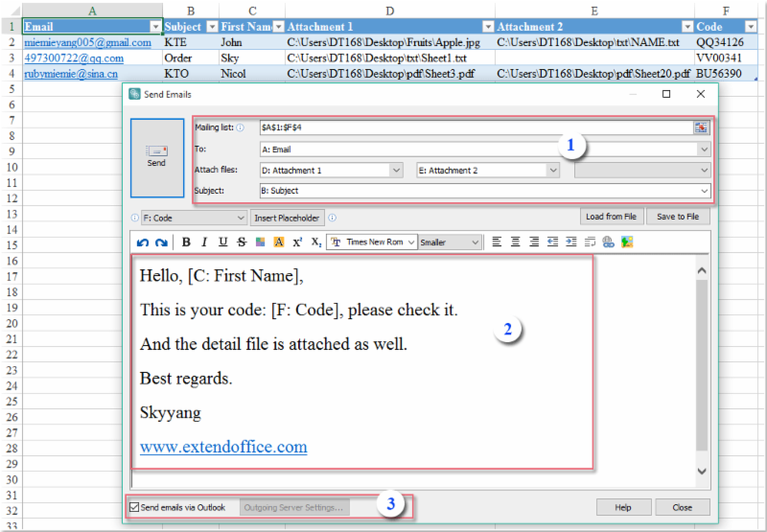
Task: Open the To field dropdown
Action: (704, 150)
